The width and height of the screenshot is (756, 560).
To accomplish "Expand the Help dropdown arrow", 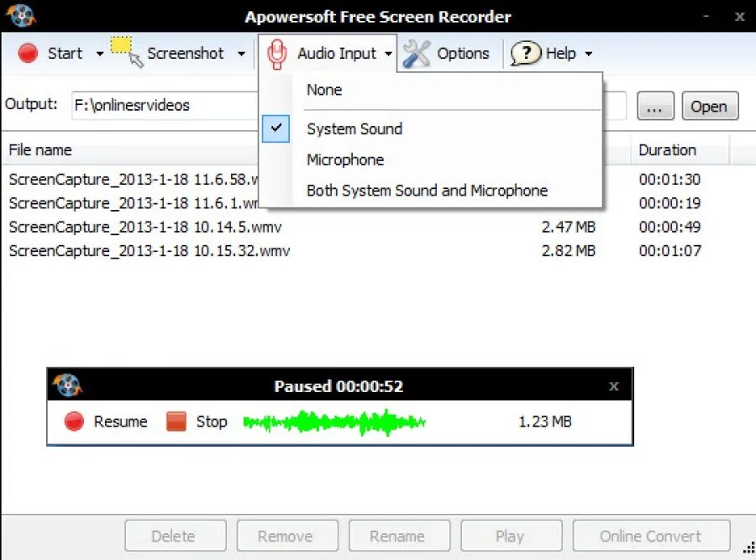I will coord(588,54).
